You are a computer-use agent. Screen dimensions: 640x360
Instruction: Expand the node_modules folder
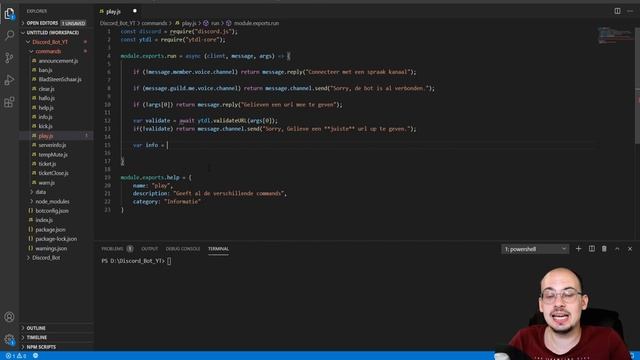click(x=52, y=201)
